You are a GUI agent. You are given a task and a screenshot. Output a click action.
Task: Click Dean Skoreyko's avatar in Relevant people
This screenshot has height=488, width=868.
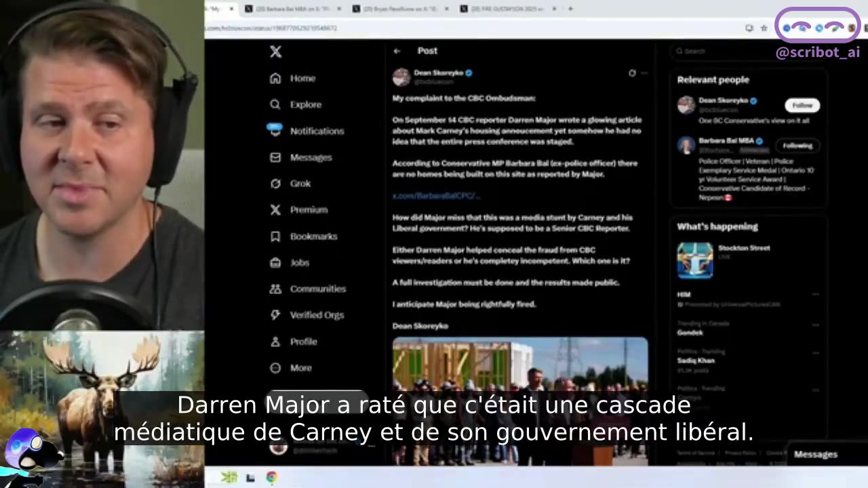(x=686, y=104)
